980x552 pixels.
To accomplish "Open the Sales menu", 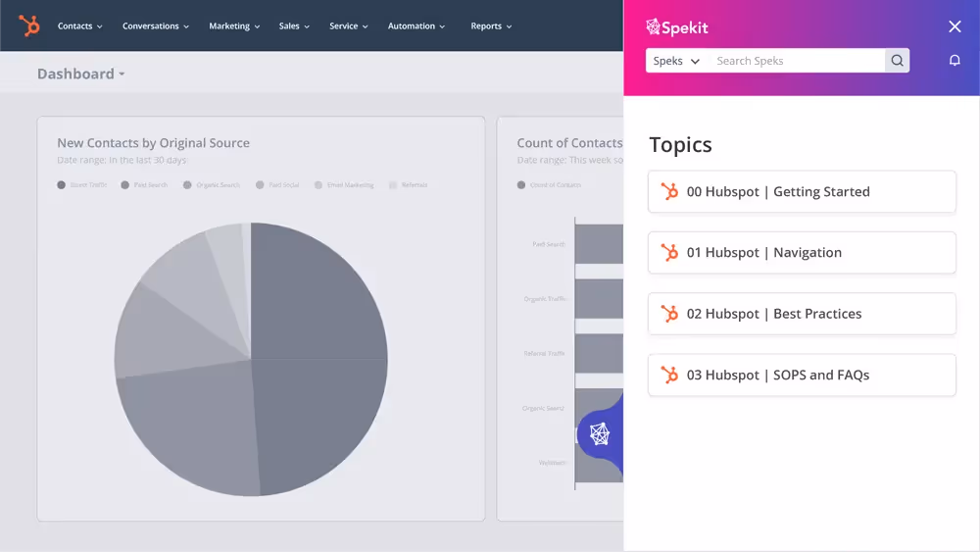I will [294, 26].
